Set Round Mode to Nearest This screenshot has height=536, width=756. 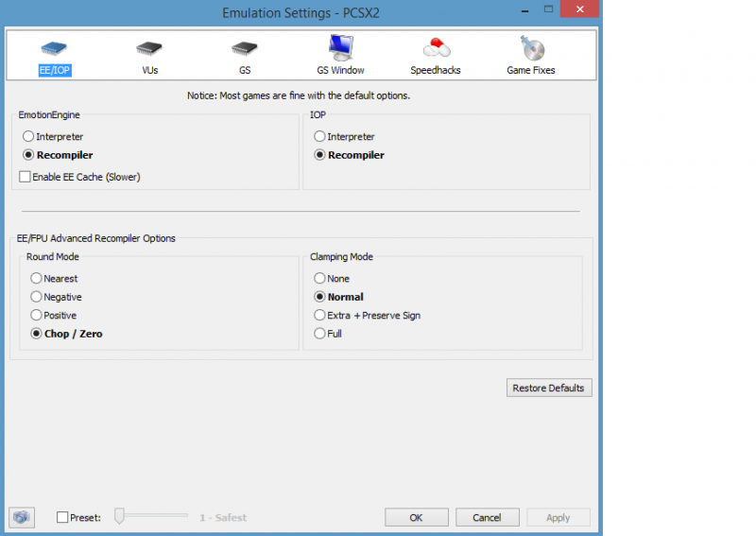54,278
